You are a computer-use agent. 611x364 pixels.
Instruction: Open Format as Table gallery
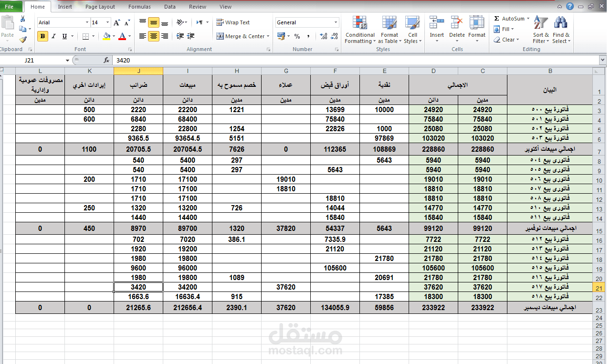click(389, 30)
